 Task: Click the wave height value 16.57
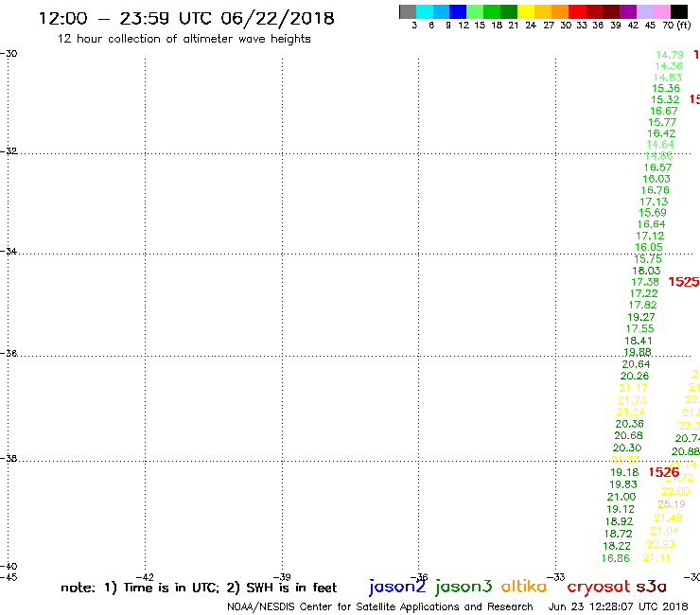657,167
